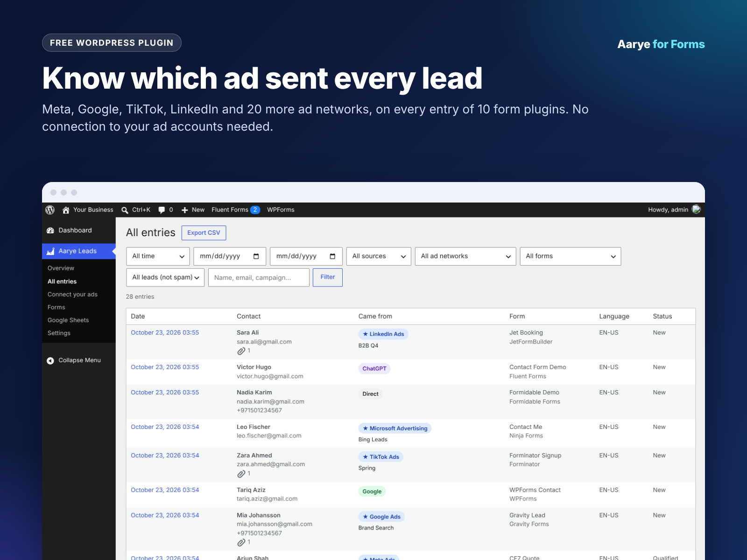Click attachment paperclip icon under Sara Ali
Screen dimensions: 747x560
tap(241, 351)
